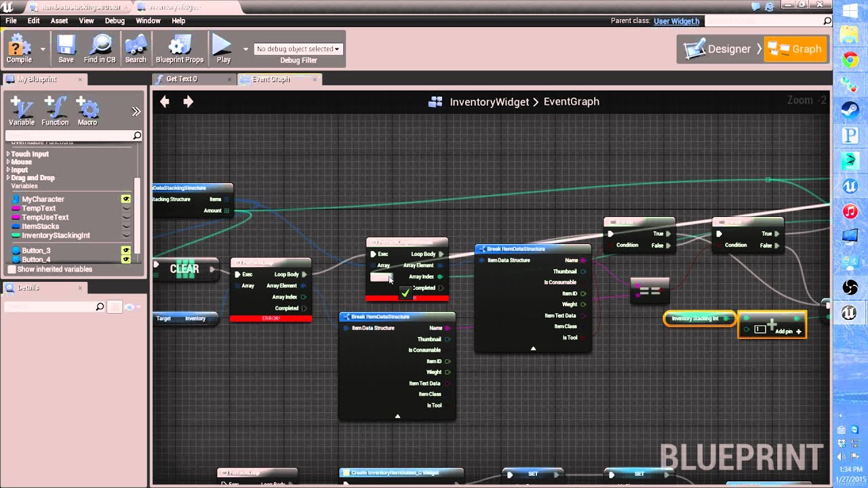Image resolution: width=868 pixels, height=488 pixels.
Task: Select the TempUseText variable
Action: pyautogui.click(x=45, y=217)
